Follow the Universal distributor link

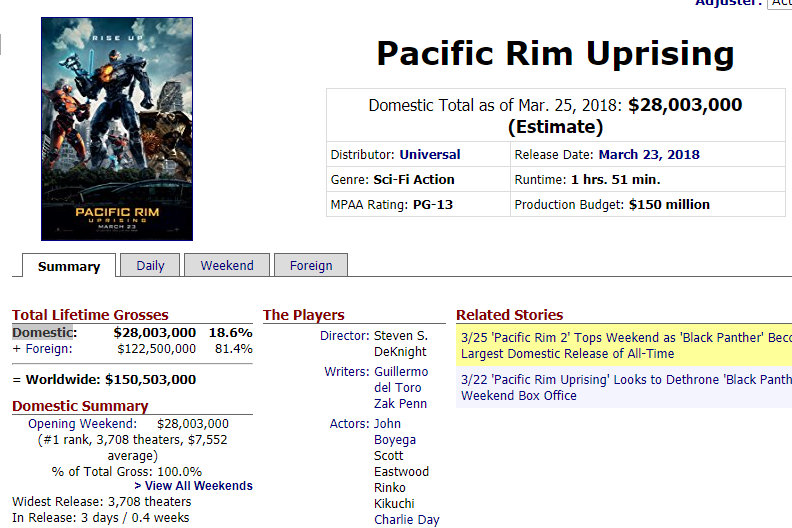430,155
